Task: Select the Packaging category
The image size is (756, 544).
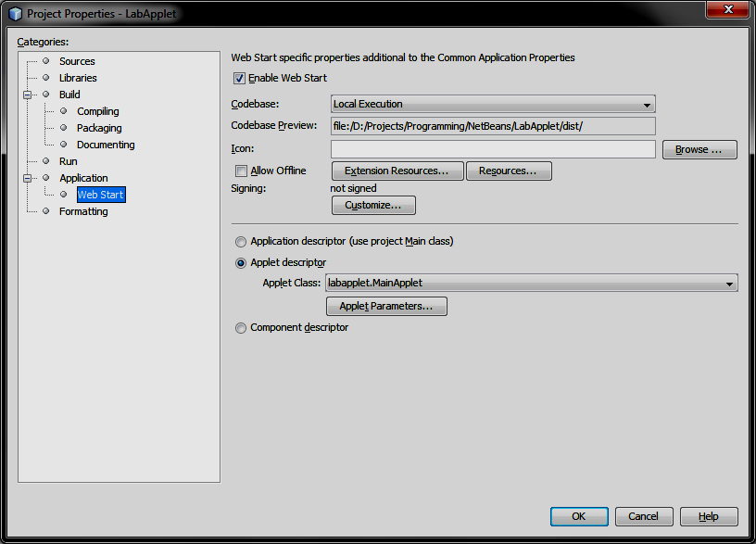Action: (99, 128)
